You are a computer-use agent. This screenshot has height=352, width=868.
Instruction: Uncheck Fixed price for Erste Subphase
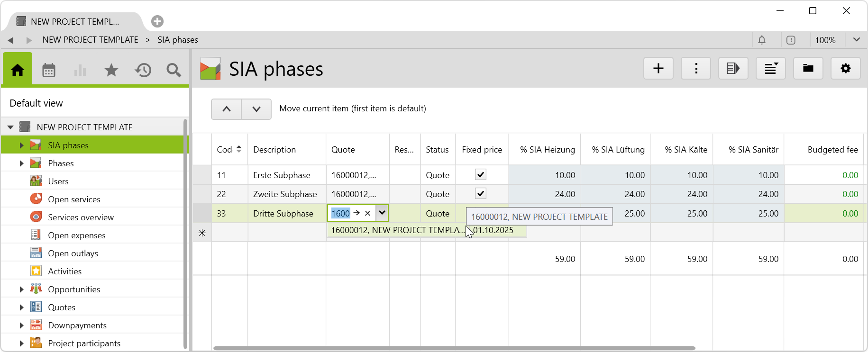pyautogui.click(x=481, y=175)
